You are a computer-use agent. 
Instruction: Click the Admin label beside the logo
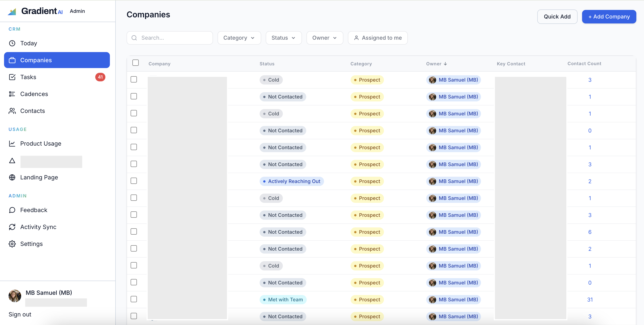pos(77,11)
